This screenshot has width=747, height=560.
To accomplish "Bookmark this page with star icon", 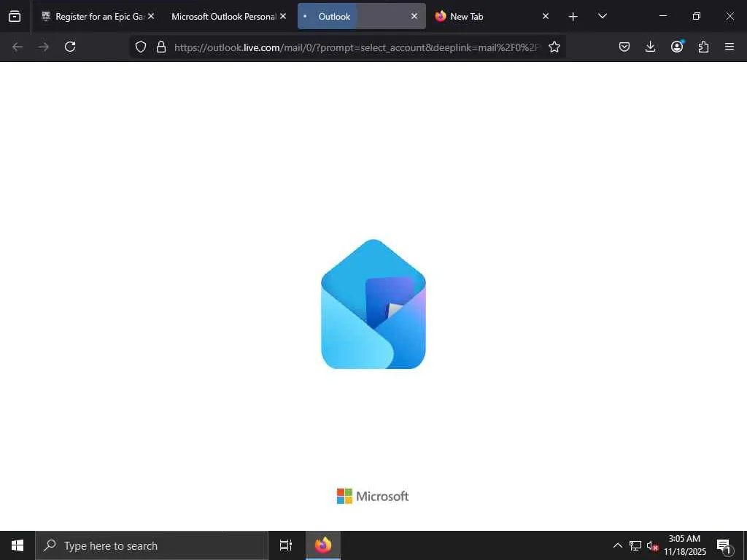I will click(x=554, y=47).
